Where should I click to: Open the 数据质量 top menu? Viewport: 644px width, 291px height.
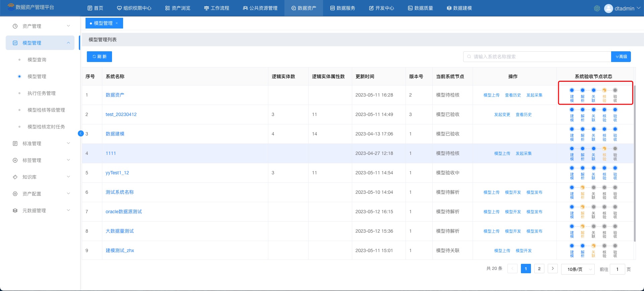point(421,8)
